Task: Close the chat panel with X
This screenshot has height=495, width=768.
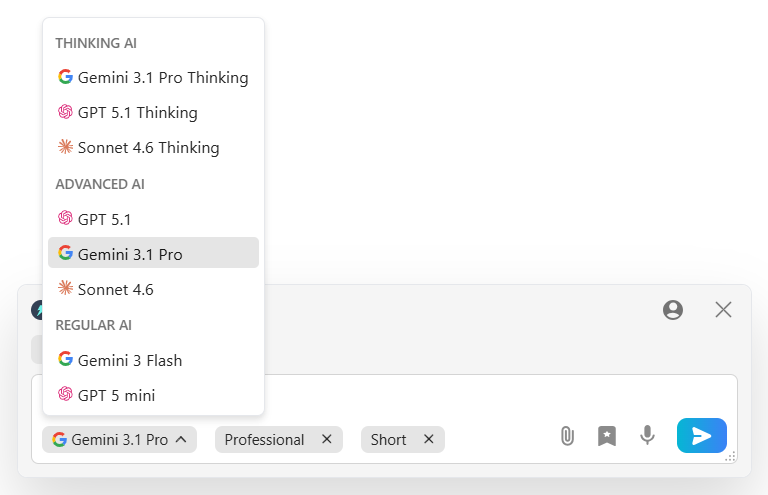Action: [724, 310]
